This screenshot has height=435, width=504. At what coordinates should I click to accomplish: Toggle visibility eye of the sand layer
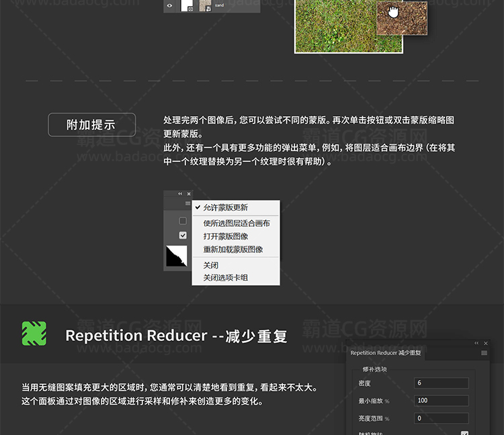(x=169, y=6)
